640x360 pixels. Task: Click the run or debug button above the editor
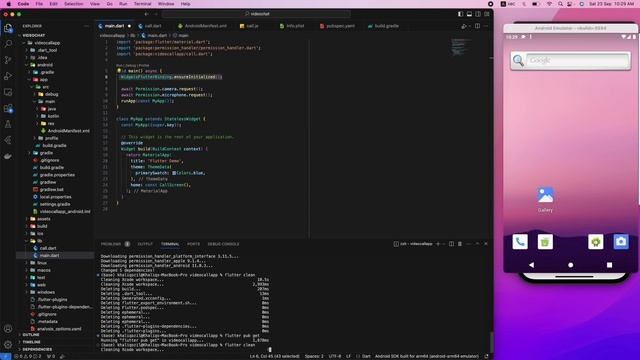[464, 26]
